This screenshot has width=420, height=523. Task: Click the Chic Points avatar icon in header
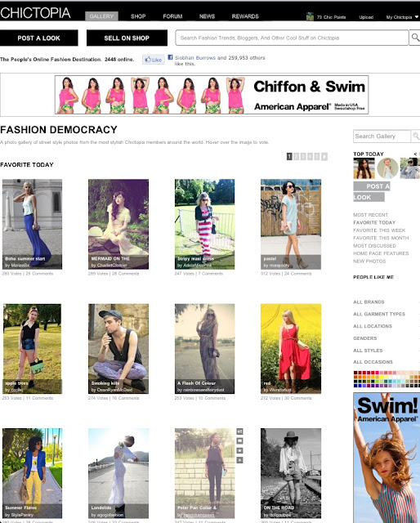pos(310,16)
